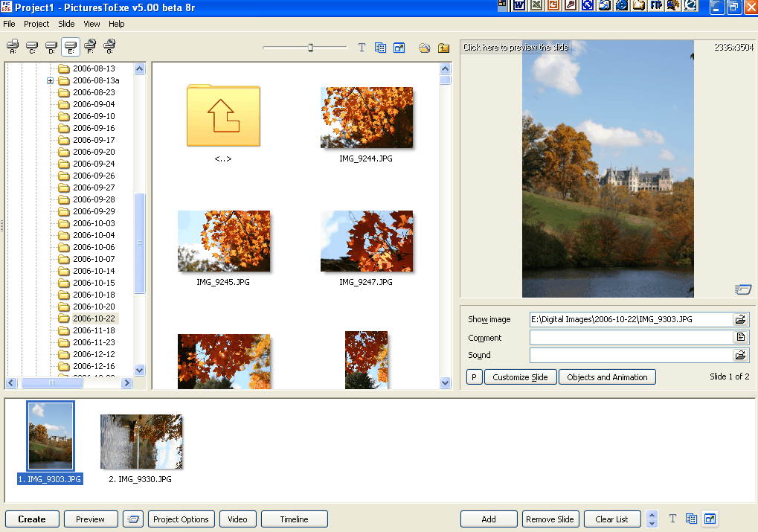This screenshot has width=758, height=532.
Task: Select the 2006-10-22 folder in tree
Action: coord(94,318)
